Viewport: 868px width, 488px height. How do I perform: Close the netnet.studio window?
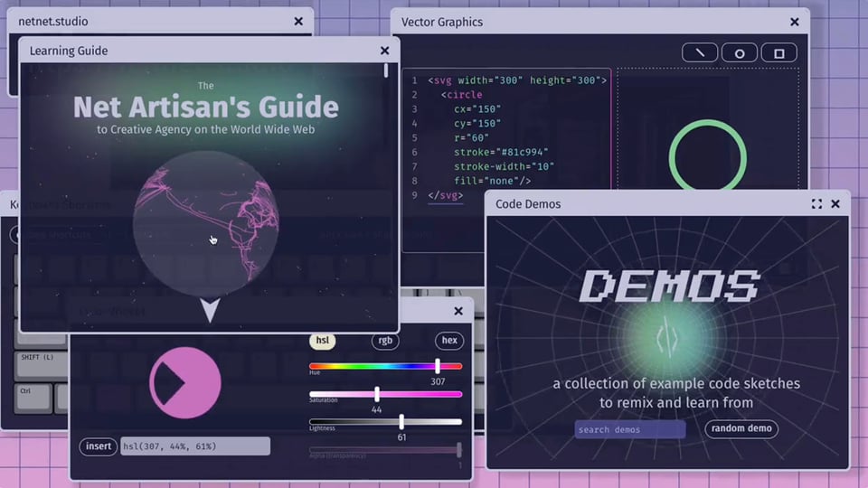coord(298,21)
